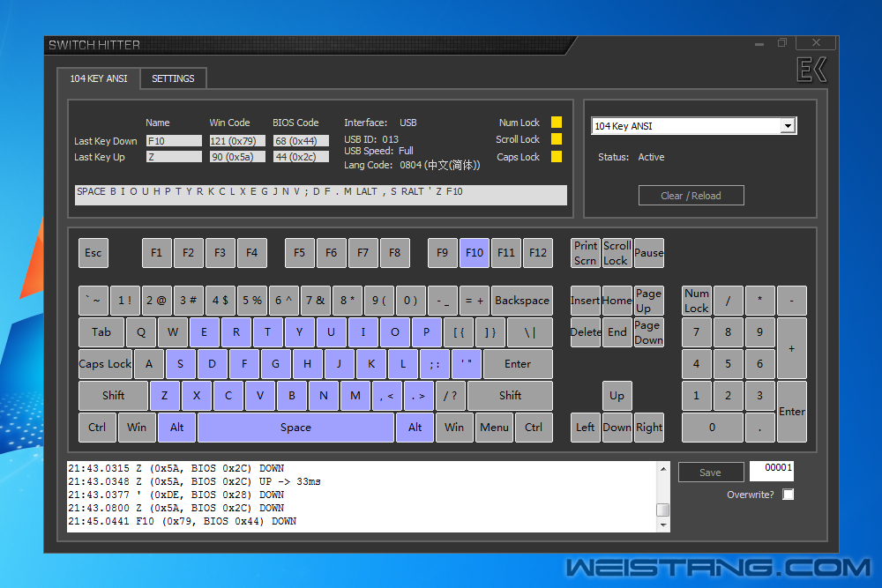882x588 pixels.
Task: Tick the Overwrite checkbox
Action: pos(788,495)
